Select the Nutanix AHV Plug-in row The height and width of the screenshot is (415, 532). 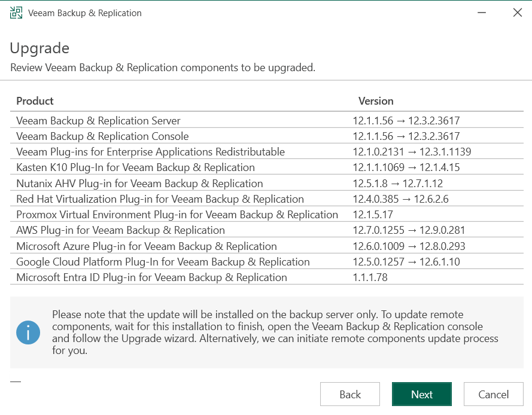[267, 183]
